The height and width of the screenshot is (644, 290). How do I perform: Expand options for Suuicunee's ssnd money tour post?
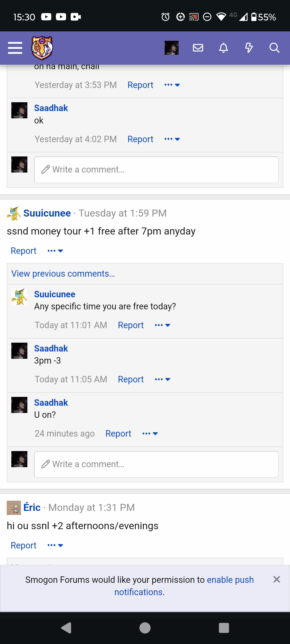coord(55,251)
